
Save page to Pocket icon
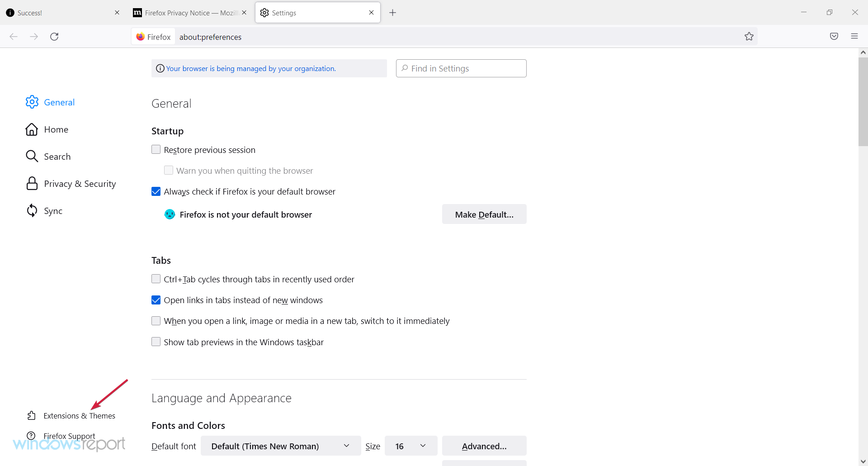click(x=834, y=36)
